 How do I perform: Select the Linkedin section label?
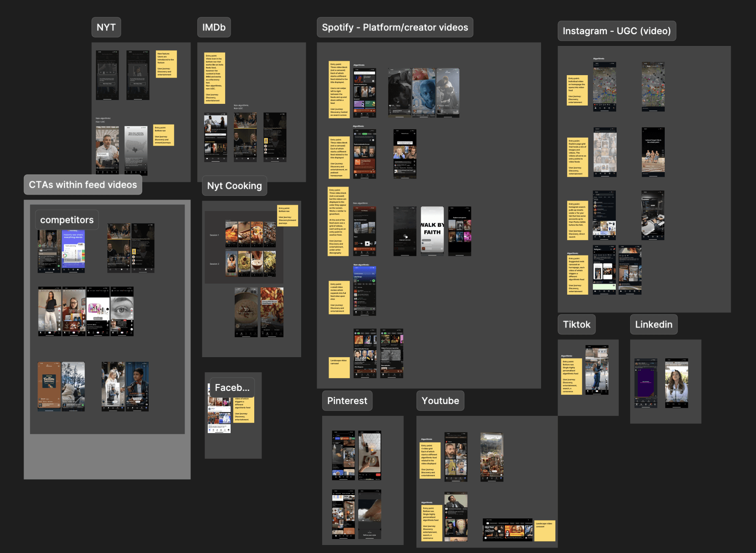click(x=653, y=324)
